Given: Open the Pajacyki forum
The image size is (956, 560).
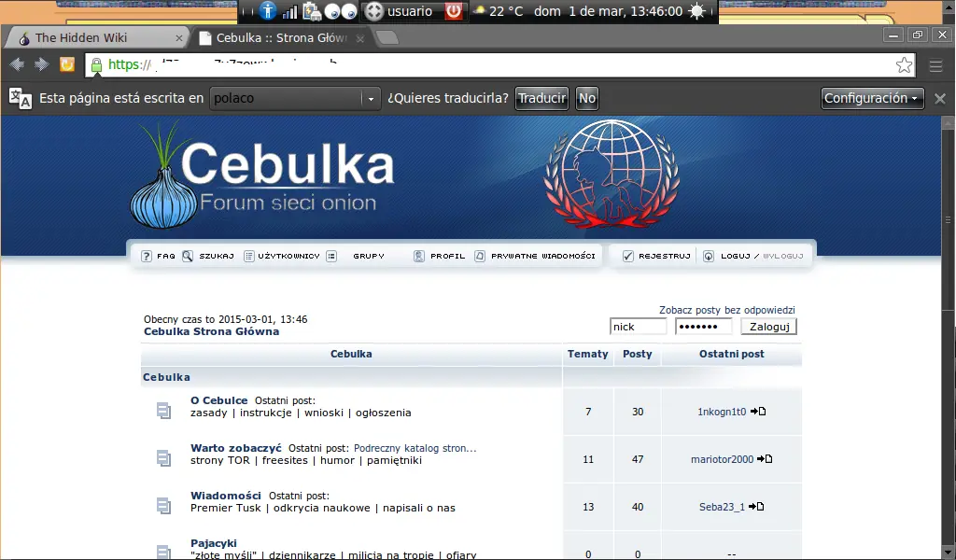Looking at the screenshot, I should (214, 543).
